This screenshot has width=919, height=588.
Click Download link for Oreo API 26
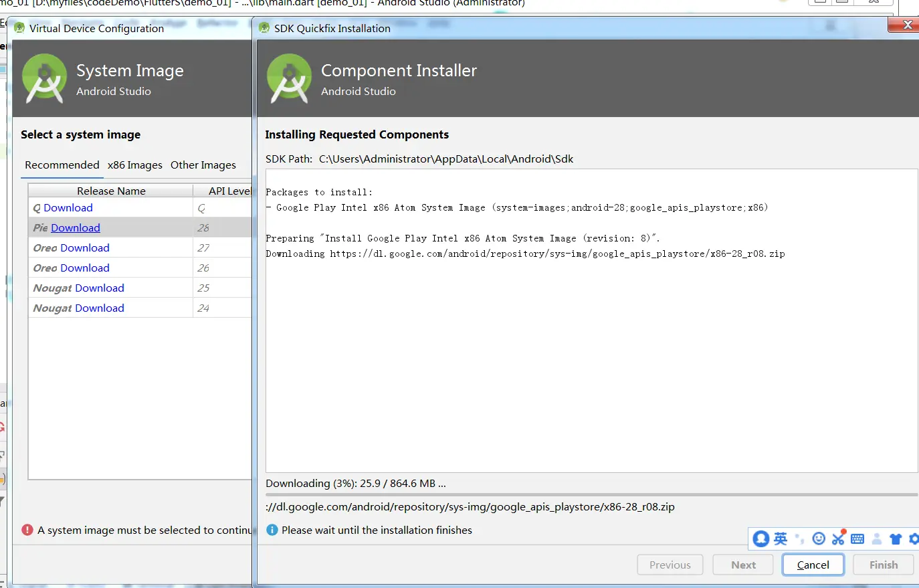[x=85, y=268]
